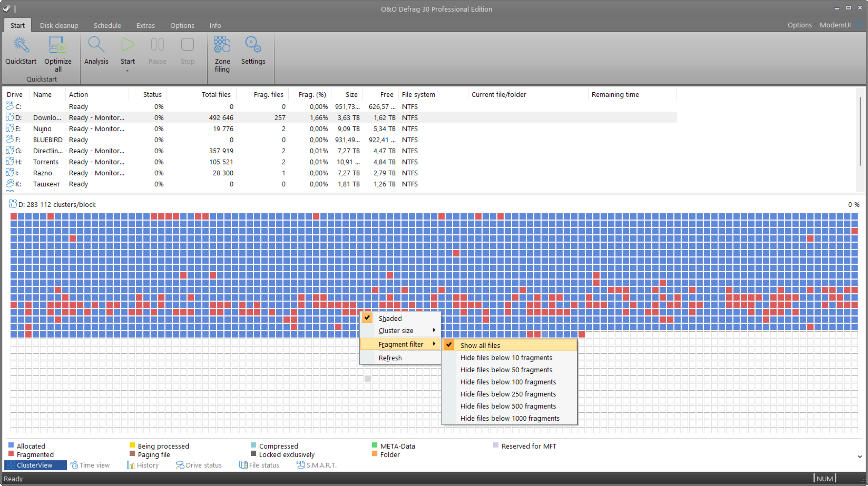Screen dimensions: 868x486
Task: Click the red Fragmented legend swatch
Action: 11,454
